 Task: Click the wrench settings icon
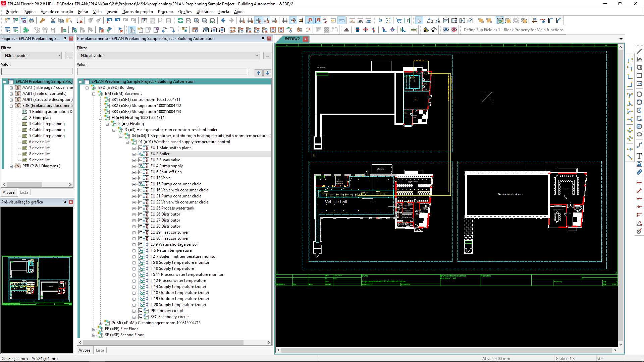42,20
